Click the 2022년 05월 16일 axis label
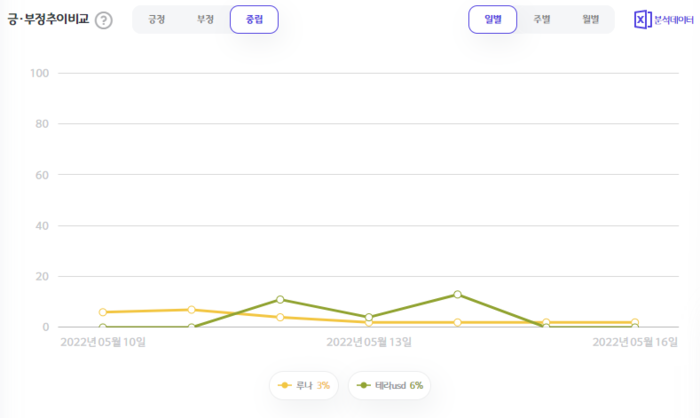This screenshot has height=418, width=700. click(x=635, y=342)
